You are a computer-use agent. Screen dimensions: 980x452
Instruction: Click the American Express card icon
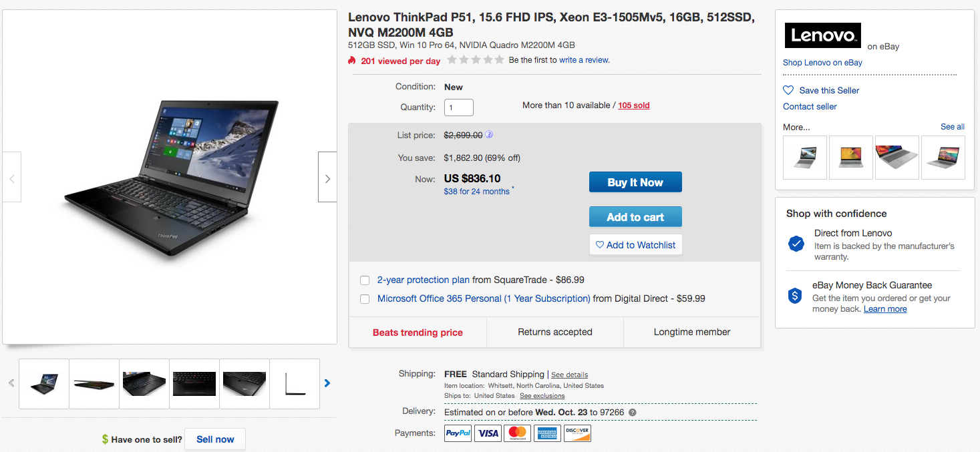[x=547, y=433]
